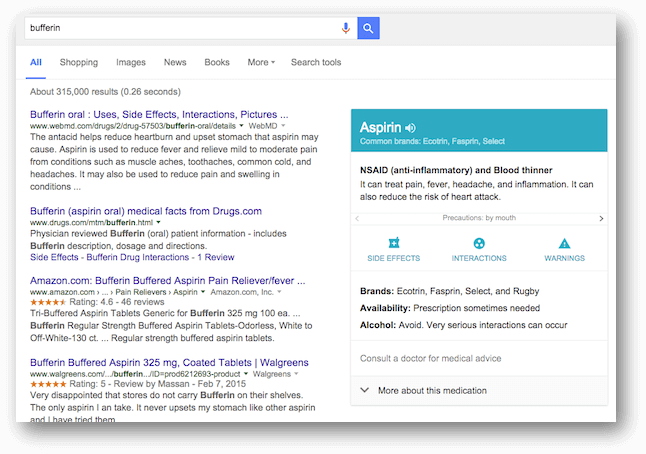The image size is (646, 454).
Task: Click 'Availability: Prescription sometimes needed' line
Action: pyautogui.click(x=450, y=308)
